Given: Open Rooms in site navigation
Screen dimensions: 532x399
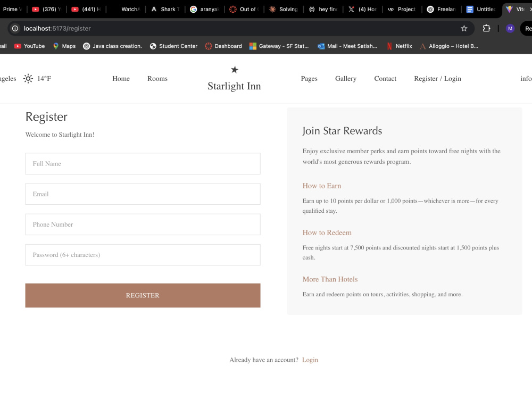Looking at the screenshot, I should [157, 79].
